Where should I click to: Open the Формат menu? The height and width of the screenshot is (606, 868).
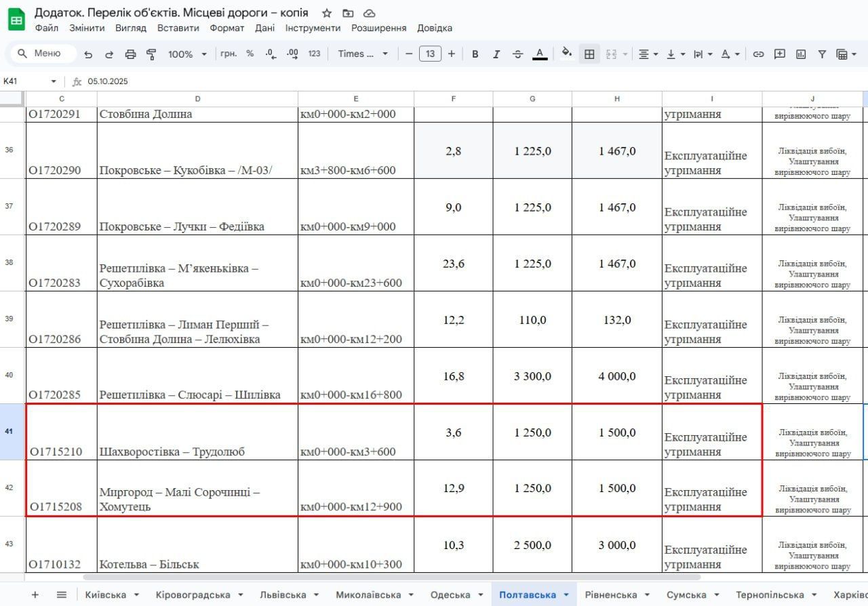[x=226, y=28]
